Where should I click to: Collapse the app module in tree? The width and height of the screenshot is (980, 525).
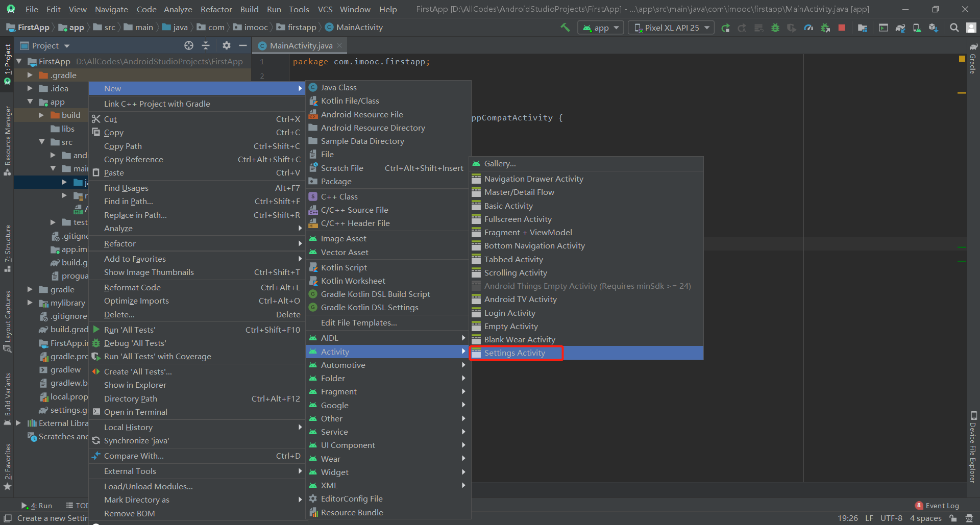[x=30, y=102]
